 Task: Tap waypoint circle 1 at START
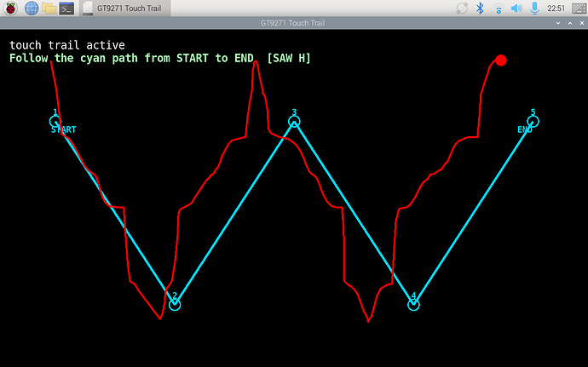[x=55, y=122]
